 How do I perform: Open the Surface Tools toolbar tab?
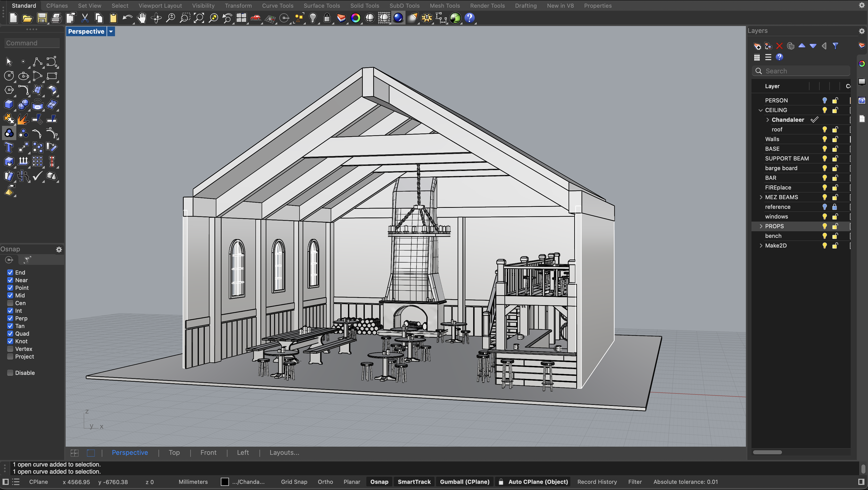coord(322,6)
